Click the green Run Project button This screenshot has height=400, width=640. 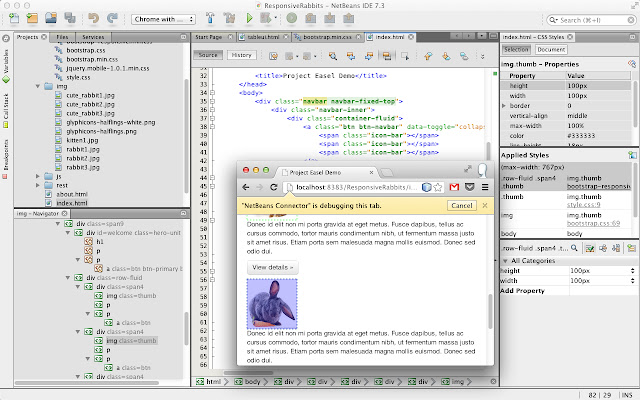pos(248,18)
